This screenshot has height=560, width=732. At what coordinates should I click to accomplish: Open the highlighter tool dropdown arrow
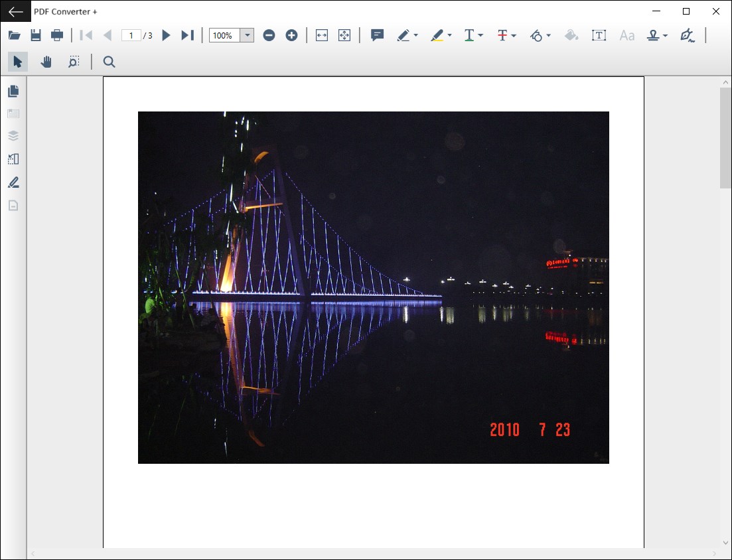450,35
